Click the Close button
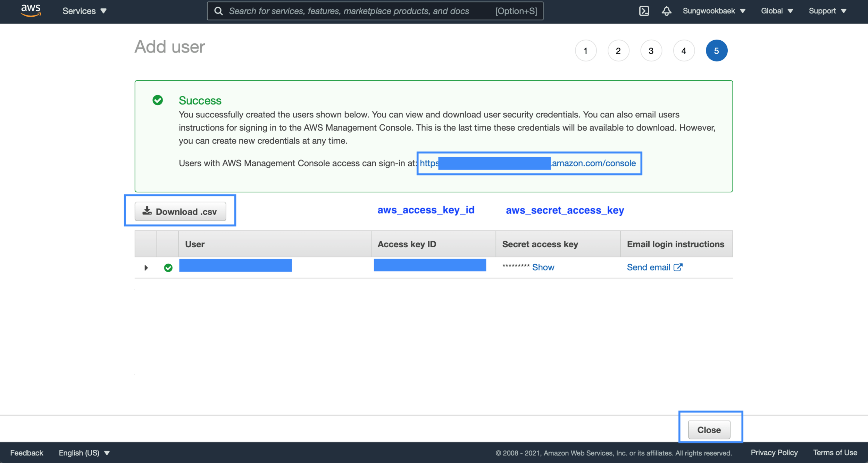 (x=709, y=430)
